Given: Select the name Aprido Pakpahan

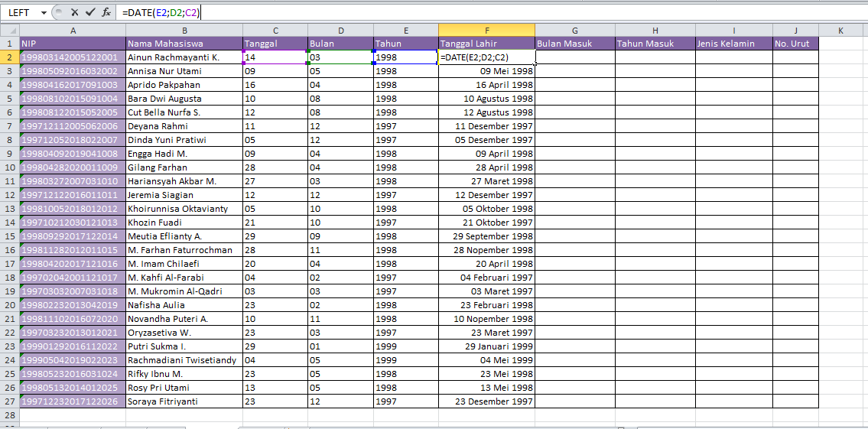Looking at the screenshot, I should click(x=184, y=85).
